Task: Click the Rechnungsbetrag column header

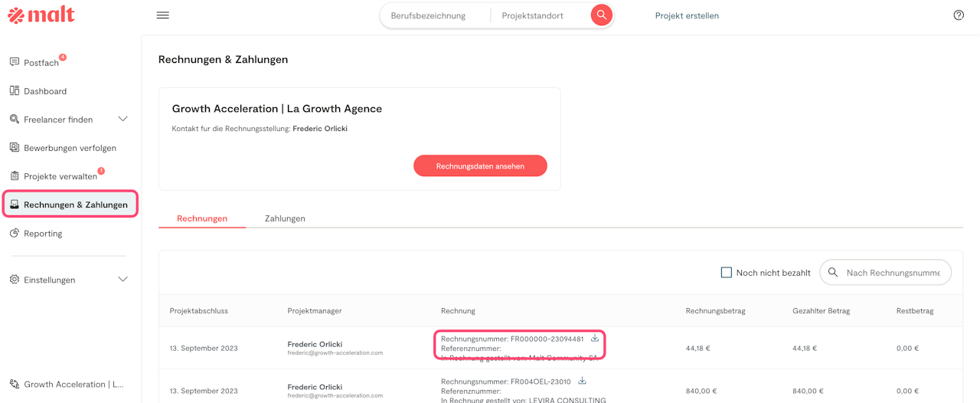Action: tap(715, 310)
